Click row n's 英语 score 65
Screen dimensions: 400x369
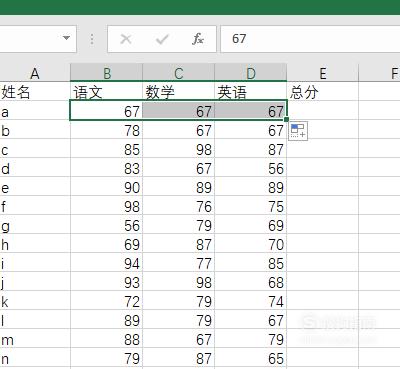click(251, 358)
